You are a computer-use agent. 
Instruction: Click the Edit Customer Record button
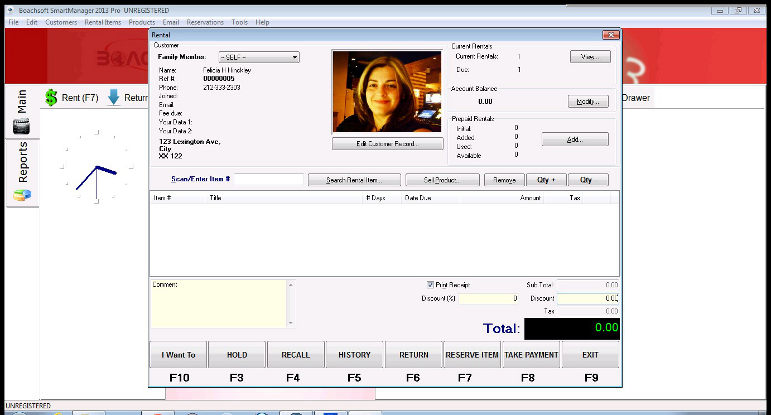[x=386, y=144]
